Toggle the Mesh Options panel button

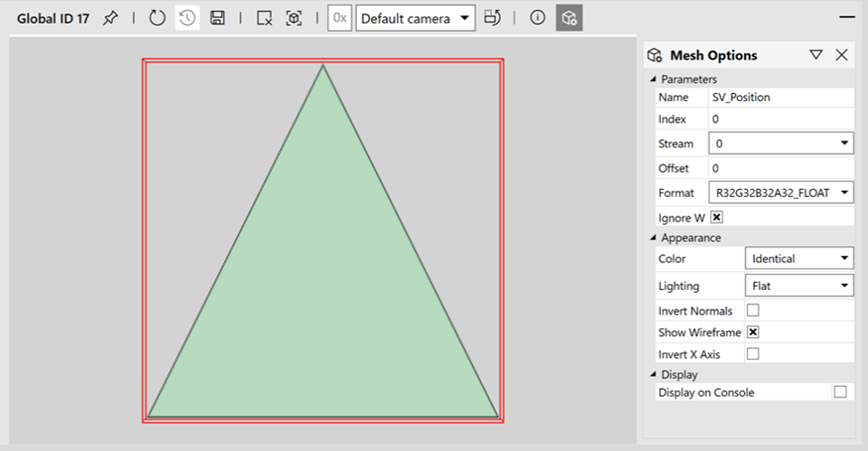tap(569, 18)
